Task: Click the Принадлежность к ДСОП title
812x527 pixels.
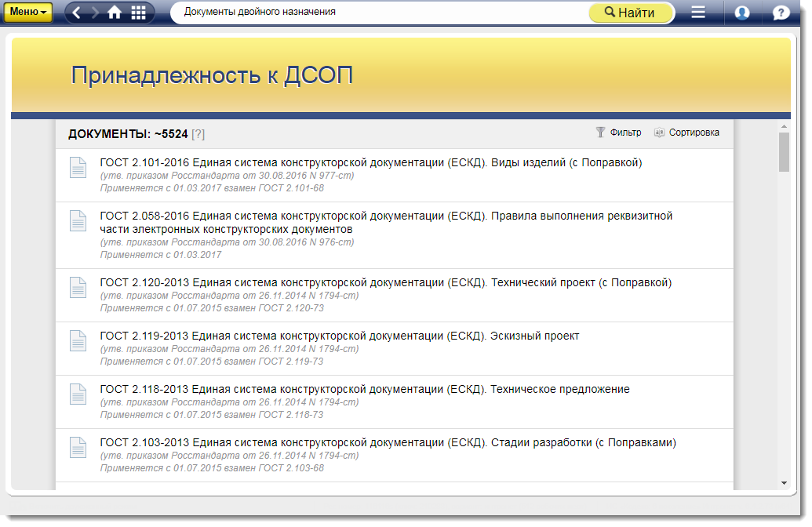Action: click(212, 75)
